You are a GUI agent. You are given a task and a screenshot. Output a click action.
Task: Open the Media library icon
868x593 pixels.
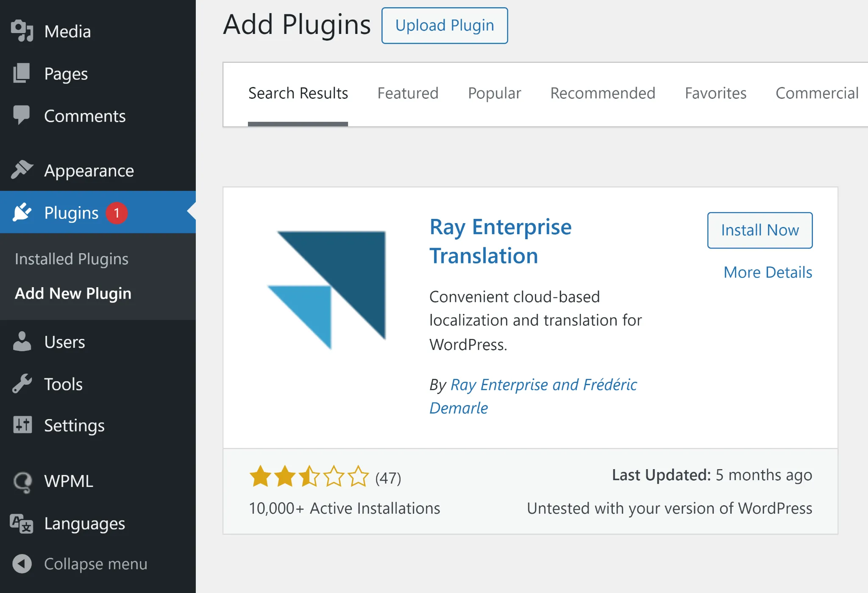click(x=23, y=31)
